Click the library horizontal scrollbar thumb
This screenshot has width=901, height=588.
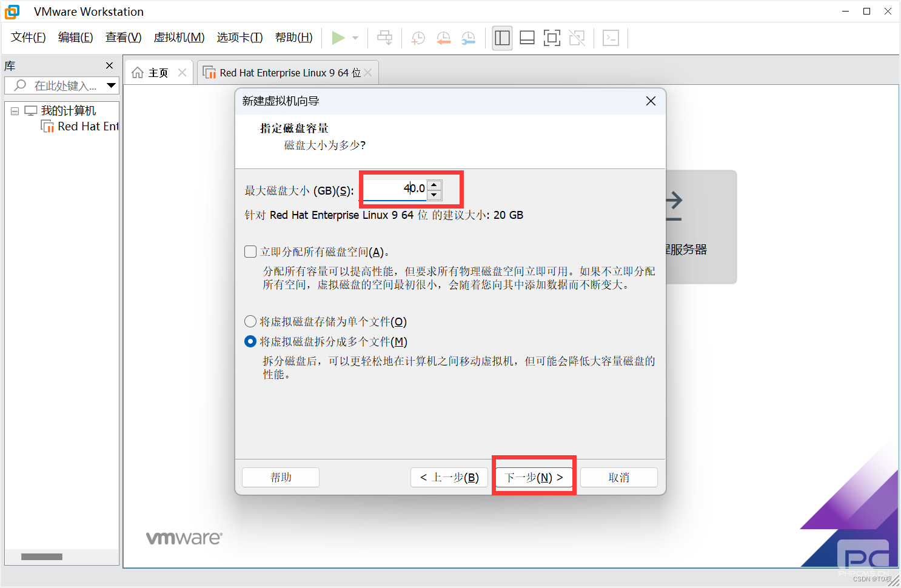pyautogui.click(x=42, y=556)
